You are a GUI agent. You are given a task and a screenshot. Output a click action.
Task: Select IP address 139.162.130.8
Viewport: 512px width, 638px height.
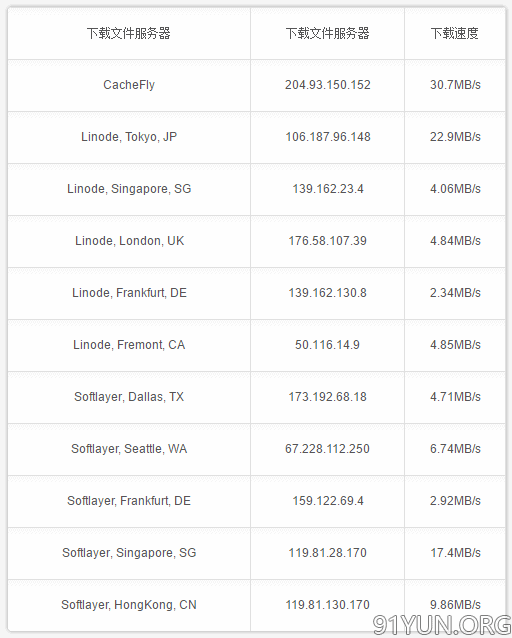(328, 293)
